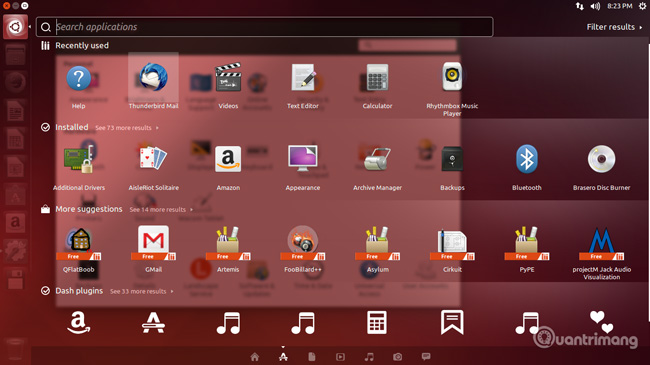Open the Backups app

point(452,159)
